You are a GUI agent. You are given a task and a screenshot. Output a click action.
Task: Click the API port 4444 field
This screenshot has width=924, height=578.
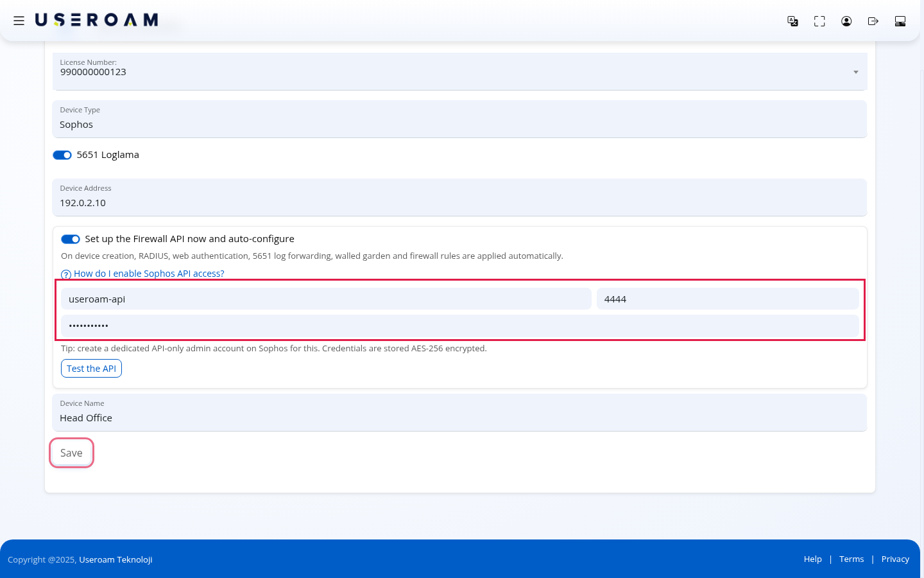coord(728,299)
